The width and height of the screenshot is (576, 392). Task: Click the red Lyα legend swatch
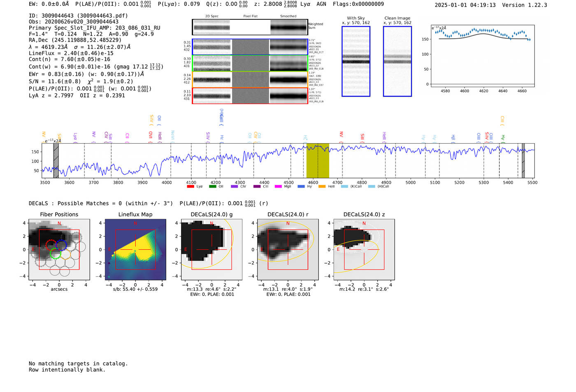click(x=190, y=187)
